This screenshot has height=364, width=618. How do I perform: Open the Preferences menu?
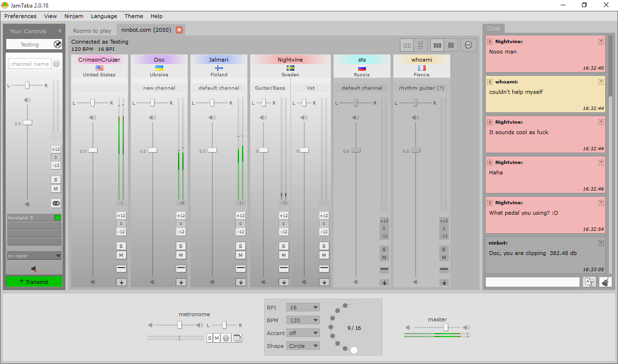[20, 16]
